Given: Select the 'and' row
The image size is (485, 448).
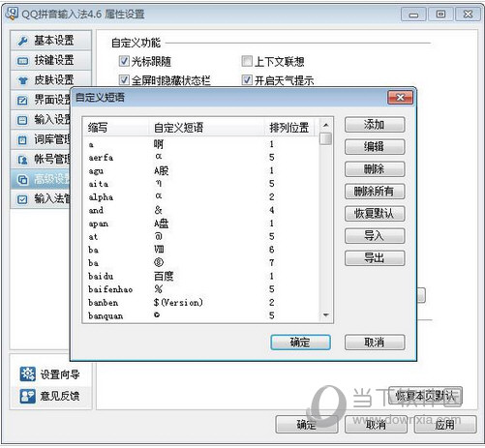Looking at the screenshot, I should [201, 210].
